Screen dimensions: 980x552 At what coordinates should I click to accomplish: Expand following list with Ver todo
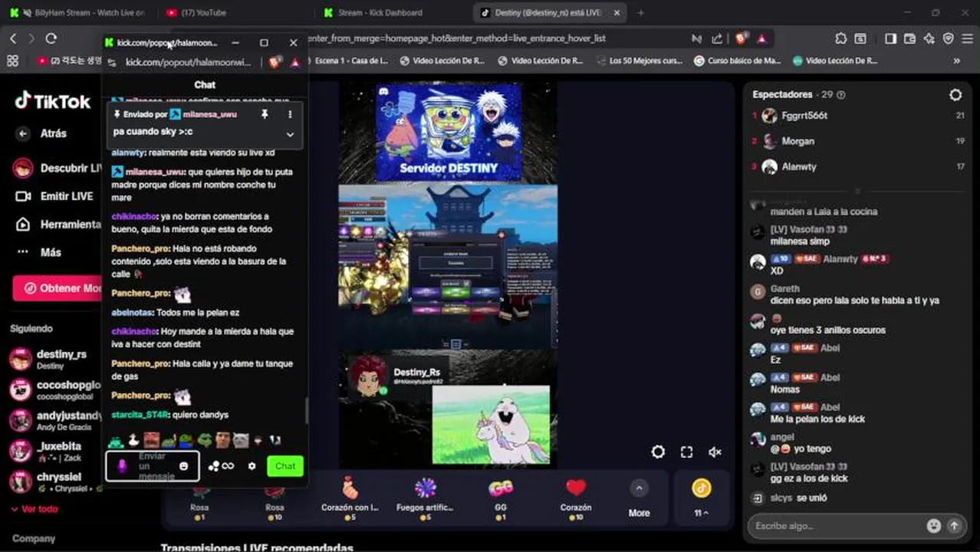point(35,509)
